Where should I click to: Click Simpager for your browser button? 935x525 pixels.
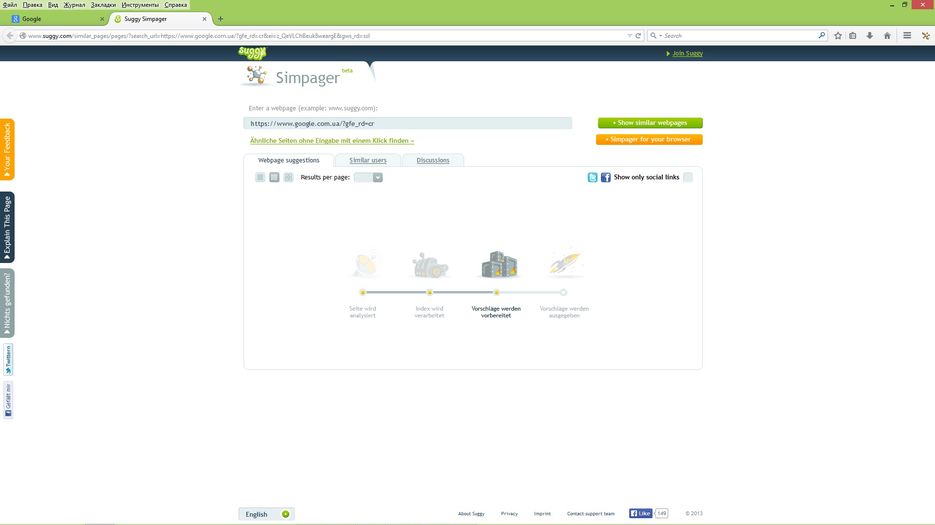[649, 140]
